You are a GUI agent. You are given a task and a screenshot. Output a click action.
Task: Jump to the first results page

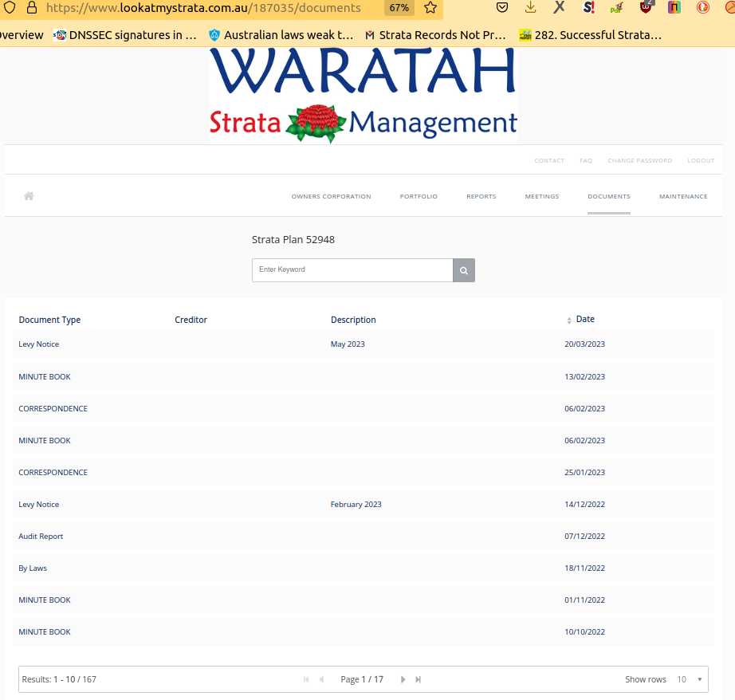click(x=306, y=679)
